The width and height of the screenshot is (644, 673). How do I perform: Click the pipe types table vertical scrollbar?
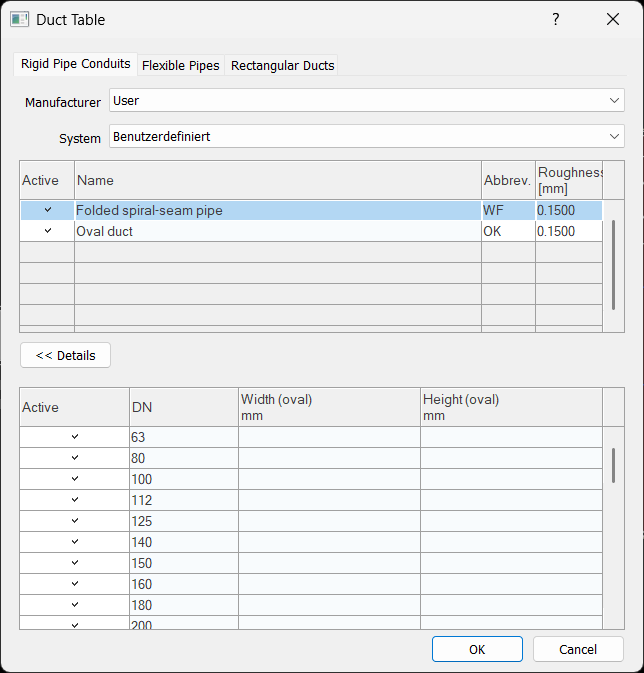point(614,265)
